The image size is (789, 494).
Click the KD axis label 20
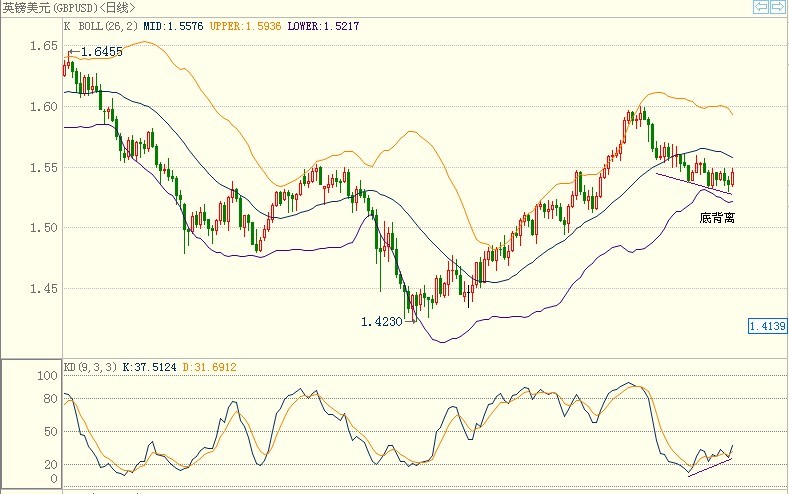pyautogui.click(x=50, y=465)
